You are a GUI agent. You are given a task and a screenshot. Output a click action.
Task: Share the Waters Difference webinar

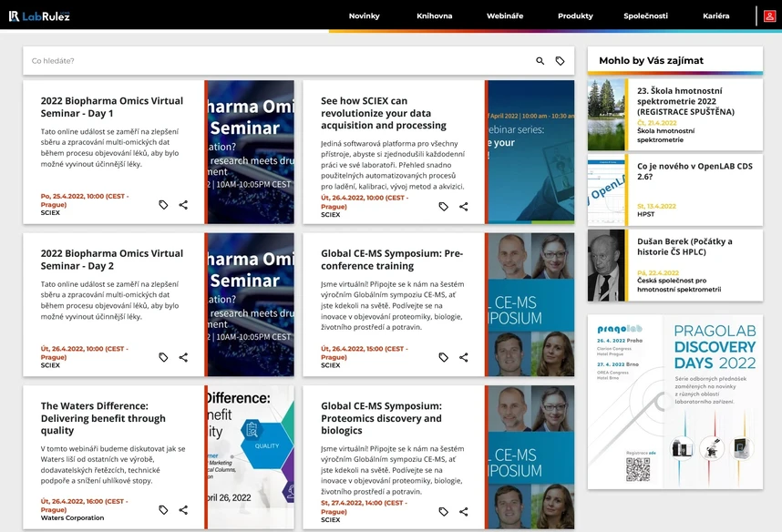tap(183, 510)
